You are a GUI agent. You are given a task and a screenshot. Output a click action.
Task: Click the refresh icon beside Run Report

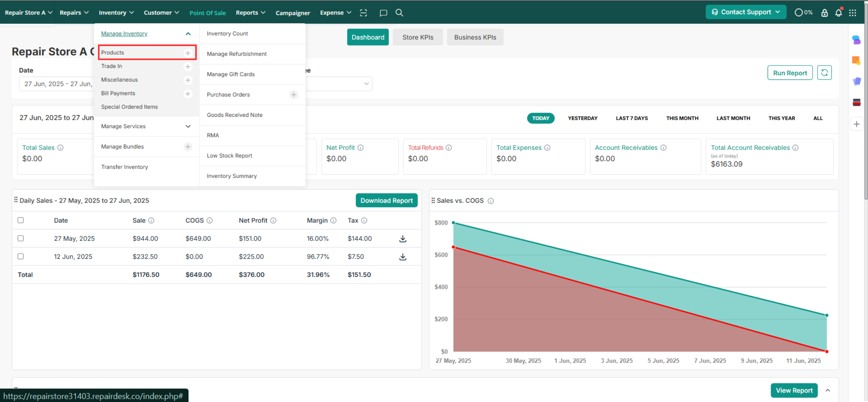(824, 73)
